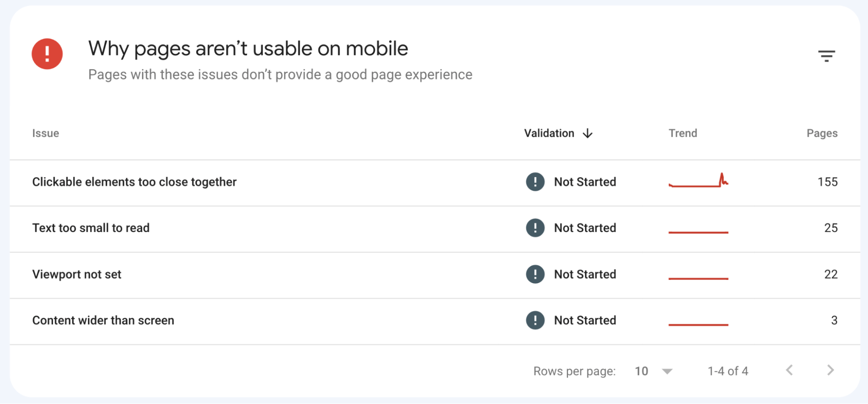Click the Not Started icon for Clickable elements

tap(535, 182)
